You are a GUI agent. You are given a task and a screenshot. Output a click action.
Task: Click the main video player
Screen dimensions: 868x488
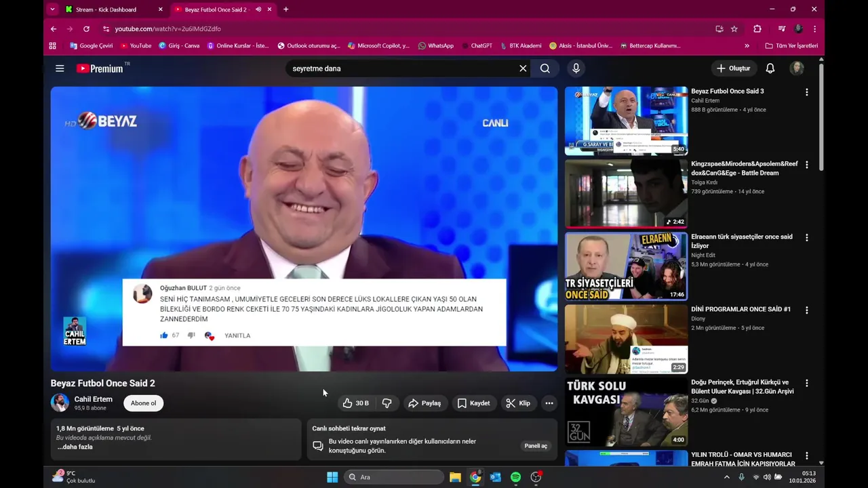point(304,229)
